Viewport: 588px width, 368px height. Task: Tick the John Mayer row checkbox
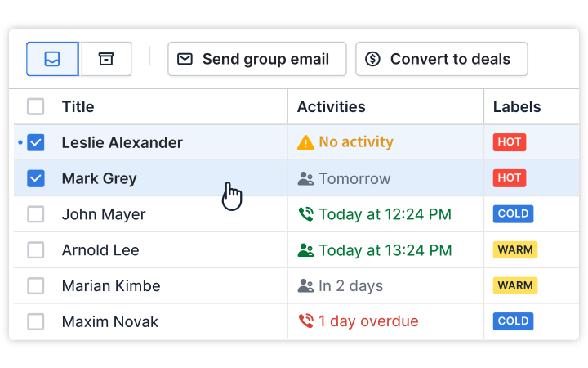[36, 214]
